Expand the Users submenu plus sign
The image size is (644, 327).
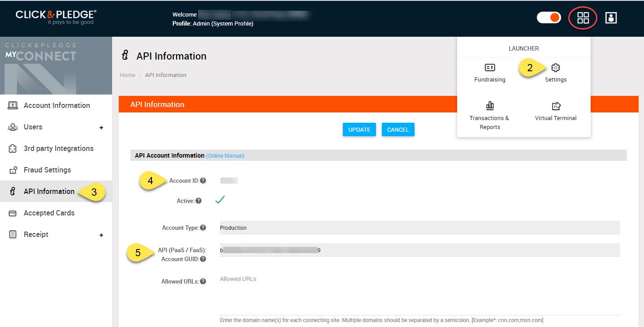(101, 128)
